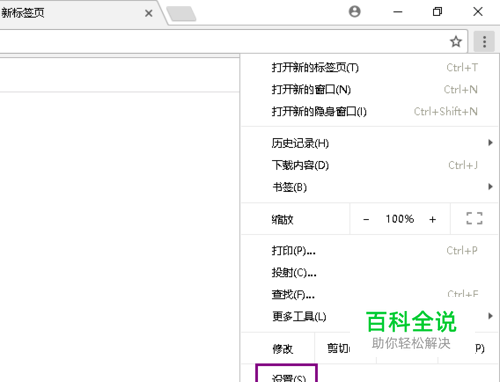The width and height of the screenshot is (500, 382).
Task: Decrease zoom with the minus button
Action: pyautogui.click(x=366, y=219)
